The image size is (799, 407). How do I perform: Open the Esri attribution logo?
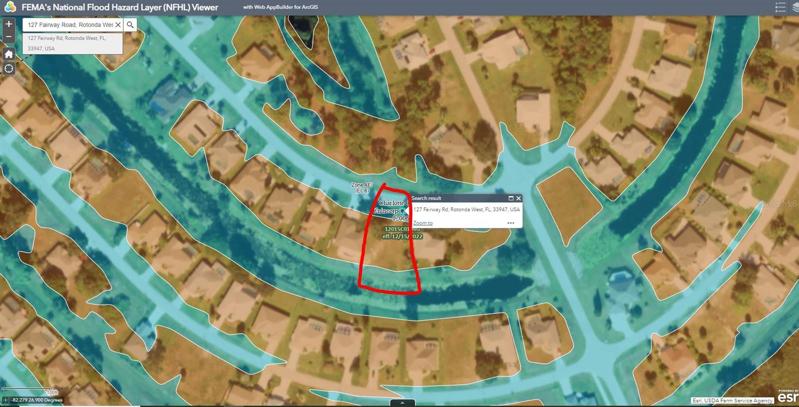click(x=788, y=395)
